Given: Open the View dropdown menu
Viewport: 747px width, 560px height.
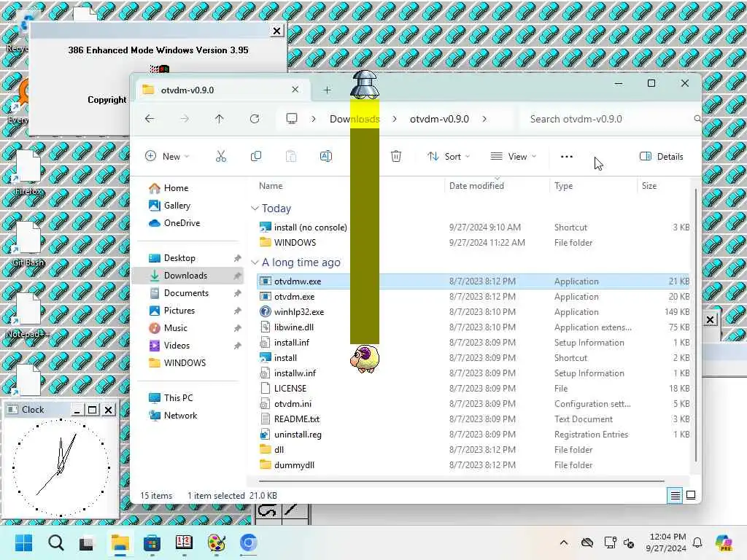Looking at the screenshot, I should [514, 156].
